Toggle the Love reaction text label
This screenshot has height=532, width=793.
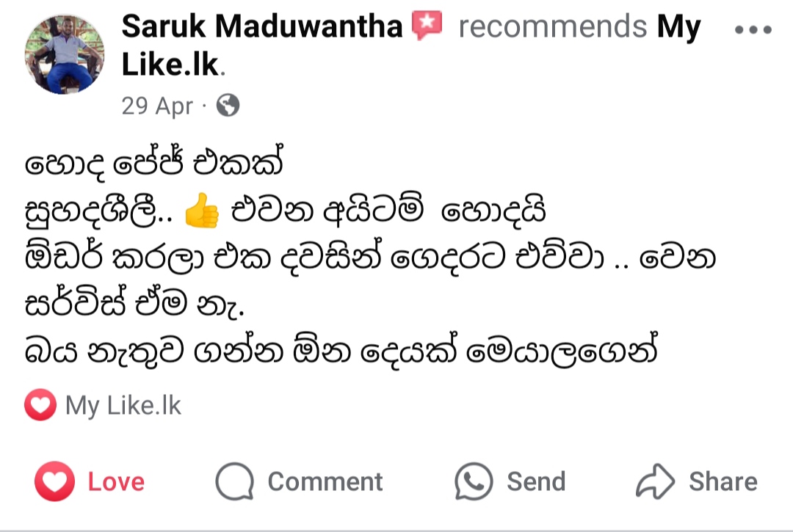point(116,482)
